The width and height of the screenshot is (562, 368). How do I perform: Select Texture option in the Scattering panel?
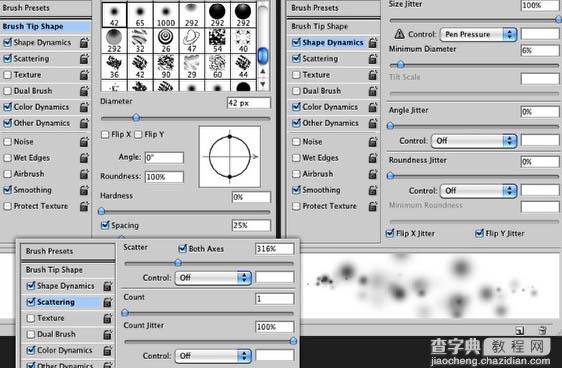click(x=51, y=318)
